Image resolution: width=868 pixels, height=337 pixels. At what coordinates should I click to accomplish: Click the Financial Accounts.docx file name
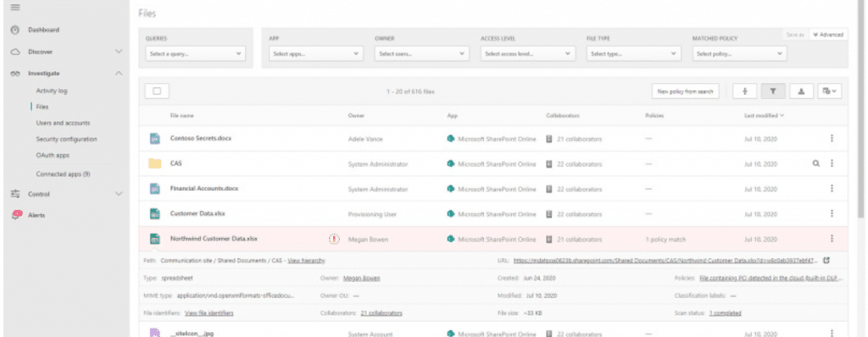pos(203,189)
